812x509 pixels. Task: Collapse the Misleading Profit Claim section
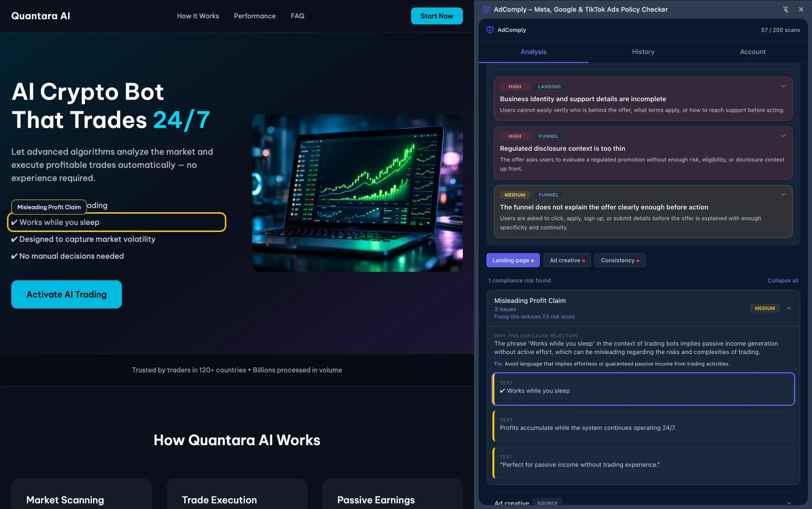pyautogui.click(x=789, y=308)
